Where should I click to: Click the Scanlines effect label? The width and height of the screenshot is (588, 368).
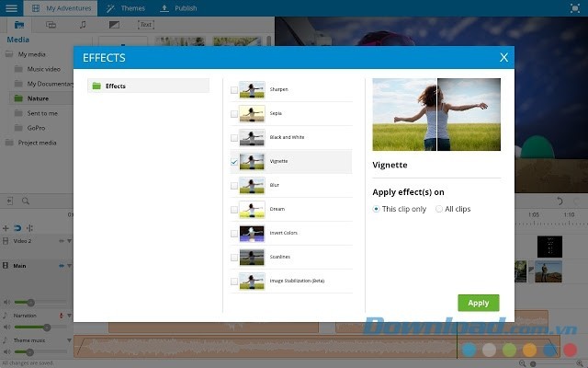point(279,257)
